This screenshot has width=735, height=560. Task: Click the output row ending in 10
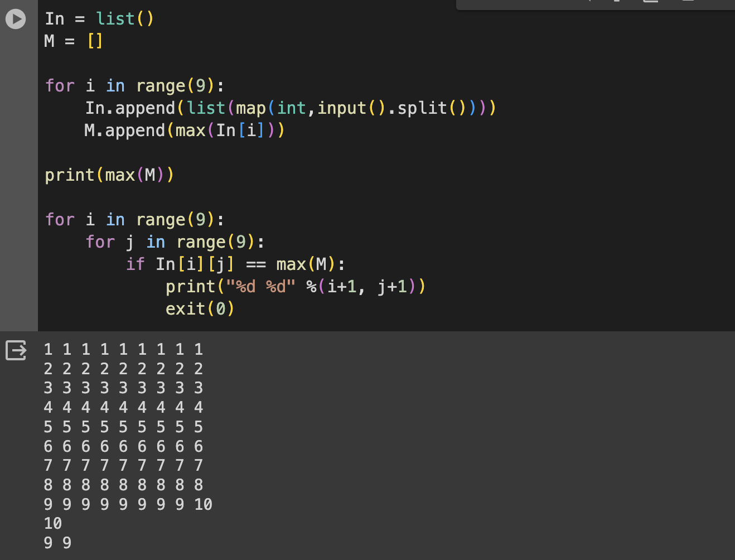tap(128, 505)
